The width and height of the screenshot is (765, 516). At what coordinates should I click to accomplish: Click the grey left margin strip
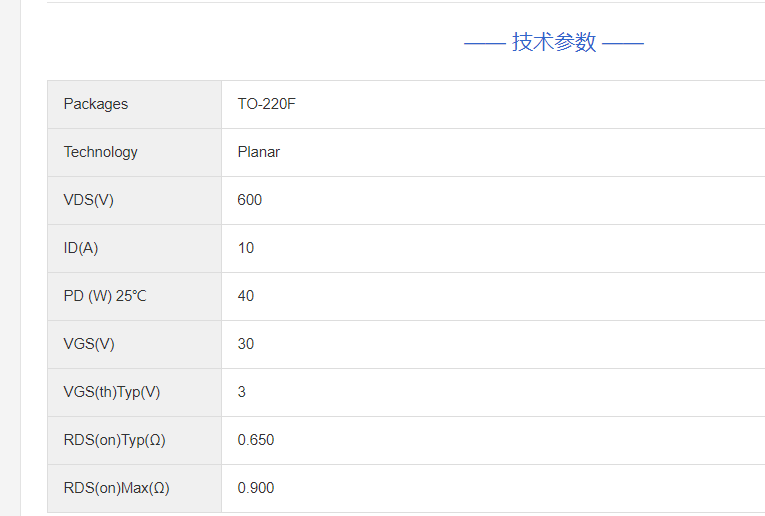click(x=10, y=258)
